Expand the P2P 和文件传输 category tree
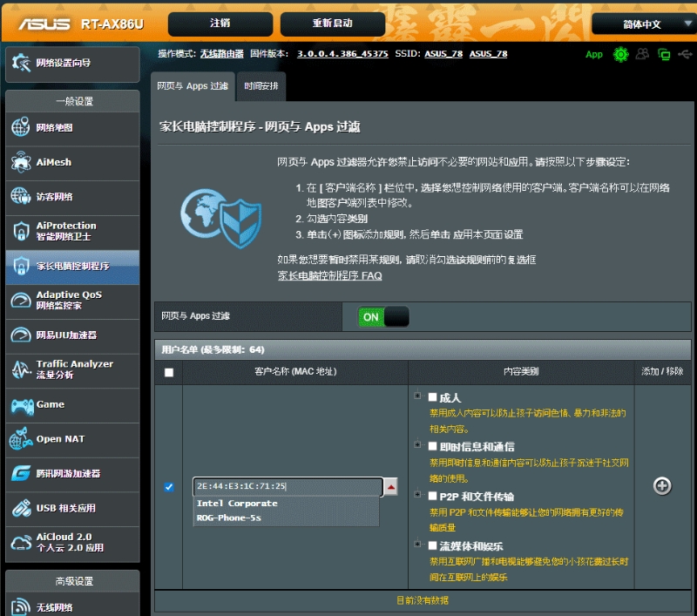This screenshot has width=697, height=616. [x=417, y=494]
